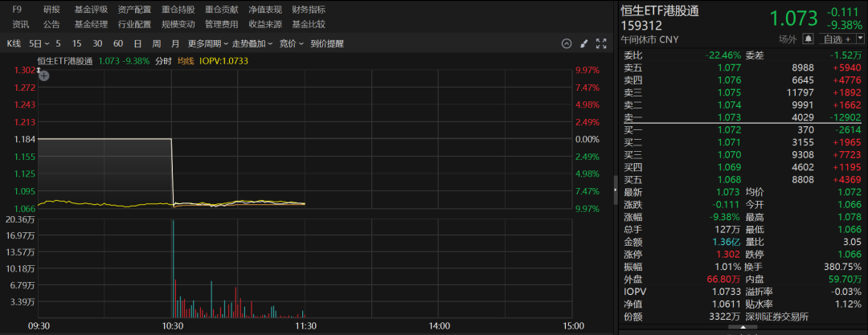Switch to the K线 chart view
Viewport: 868px width, 335px height.
pyautogui.click(x=14, y=43)
